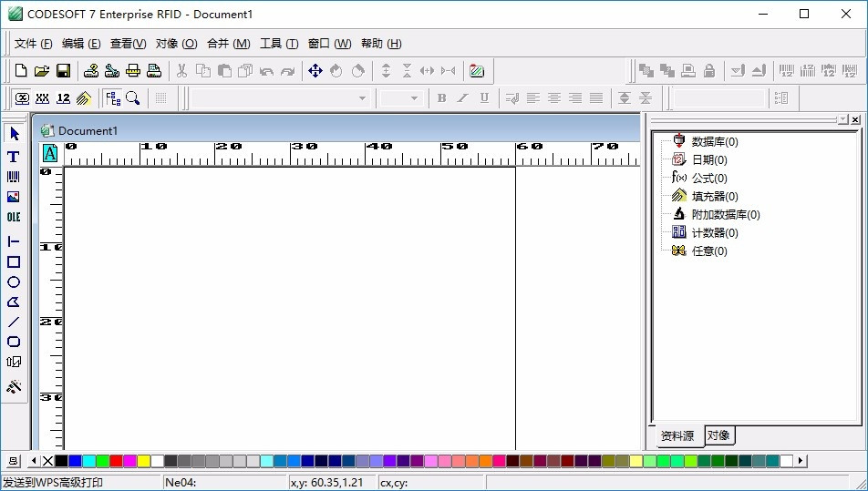Click the Italic formatting button
Screen dimensions: 868x491
tap(462, 98)
